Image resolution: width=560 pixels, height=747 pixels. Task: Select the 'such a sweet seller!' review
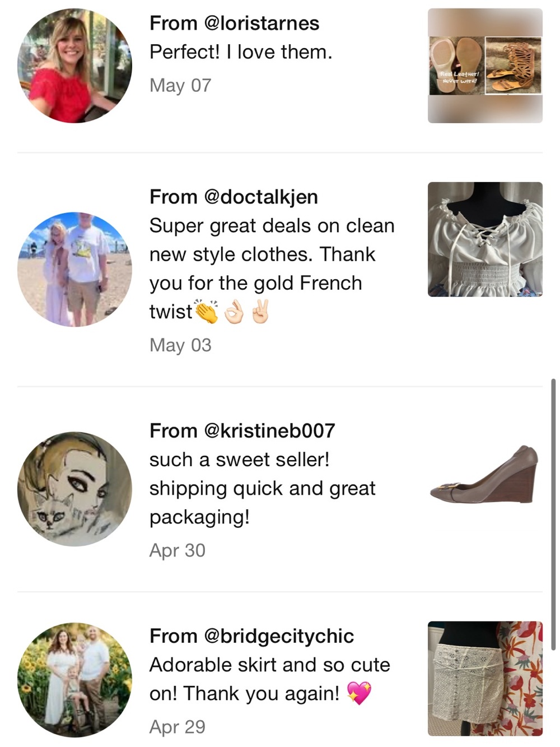[x=262, y=488]
